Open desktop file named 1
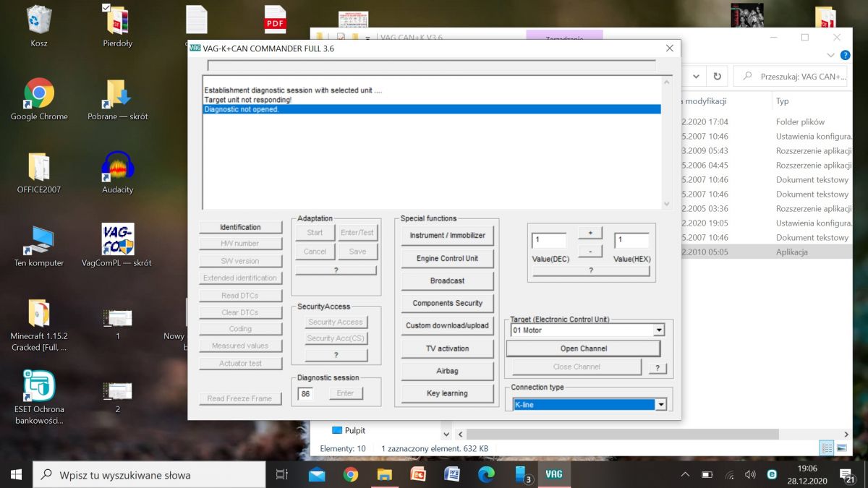This screenshot has height=488, width=868. 117,324
